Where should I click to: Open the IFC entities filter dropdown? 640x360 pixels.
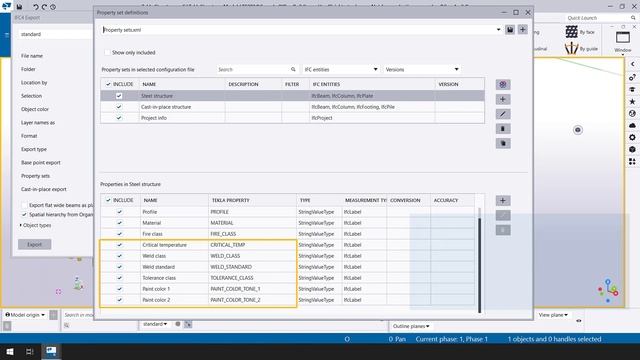375,69
